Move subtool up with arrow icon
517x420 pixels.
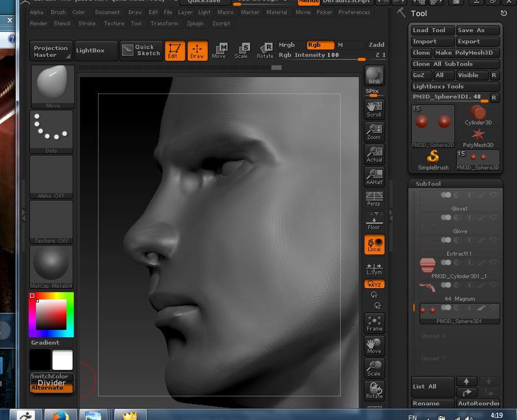466,381
